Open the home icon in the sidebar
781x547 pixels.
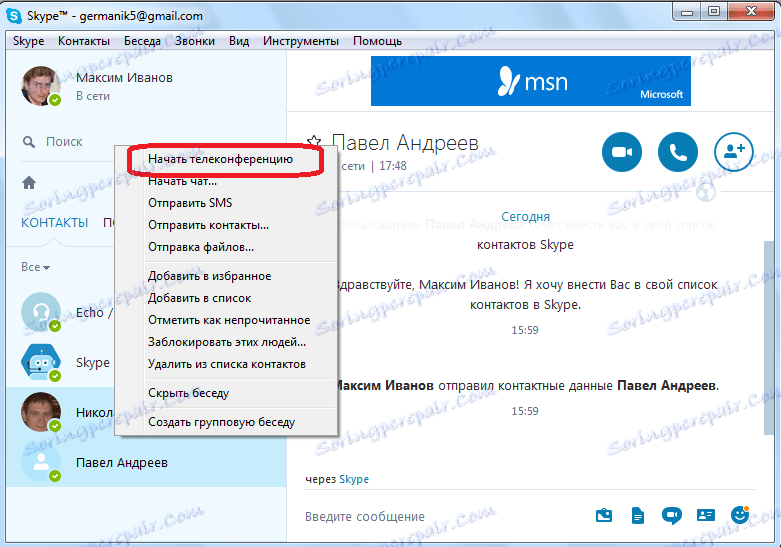pyautogui.click(x=29, y=183)
